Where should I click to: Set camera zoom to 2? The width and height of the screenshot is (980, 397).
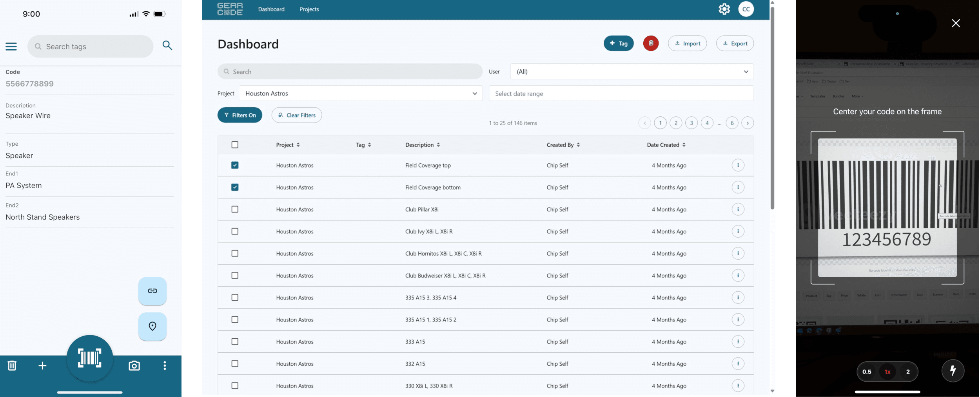pos(908,372)
